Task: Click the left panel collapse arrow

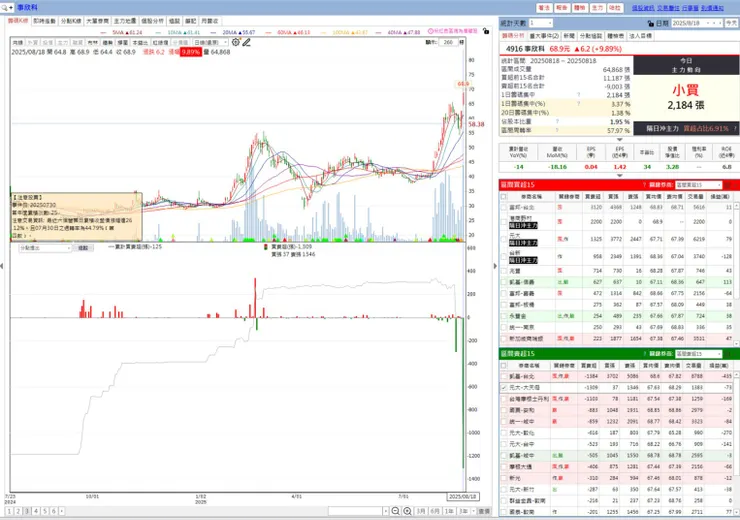Action: 2,266
